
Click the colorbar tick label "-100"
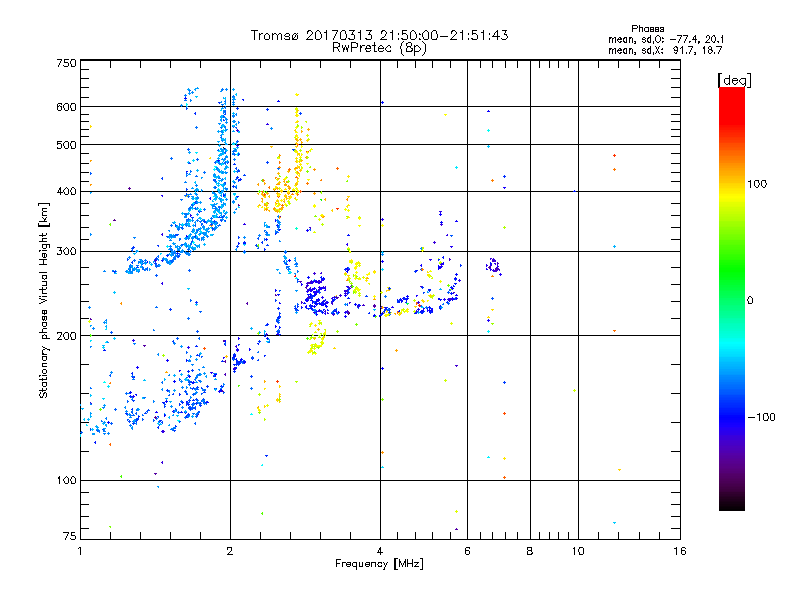coord(762,417)
